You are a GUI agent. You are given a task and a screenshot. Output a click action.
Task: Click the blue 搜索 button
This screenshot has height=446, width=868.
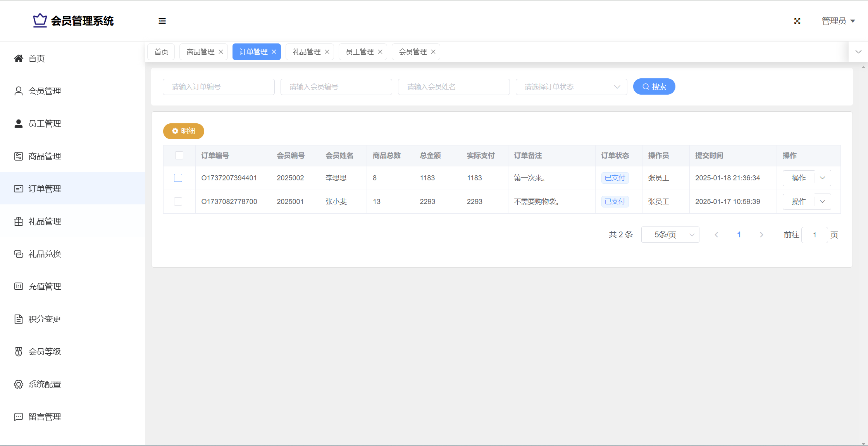(x=654, y=87)
